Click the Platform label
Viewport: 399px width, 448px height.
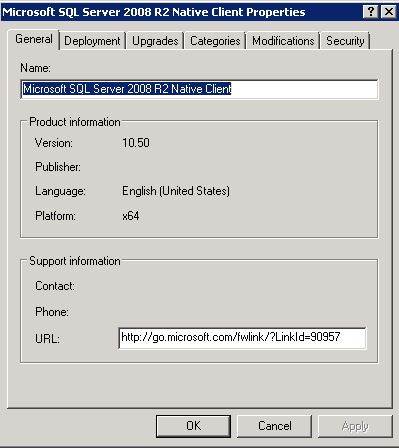55,216
